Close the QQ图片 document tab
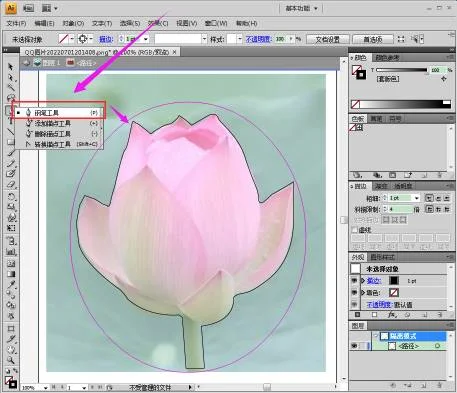 tap(174, 52)
